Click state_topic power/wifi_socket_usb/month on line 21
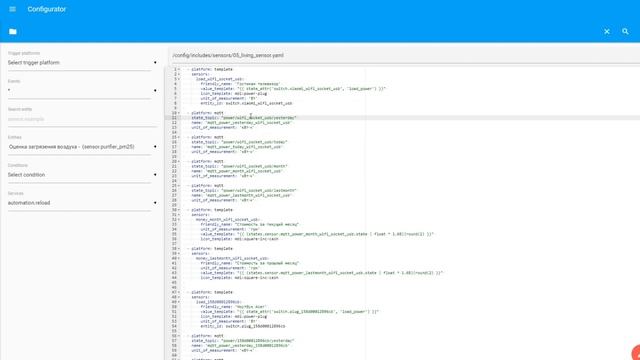The width and height of the screenshot is (640, 360). pyautogui.click(x=239, y=167)
